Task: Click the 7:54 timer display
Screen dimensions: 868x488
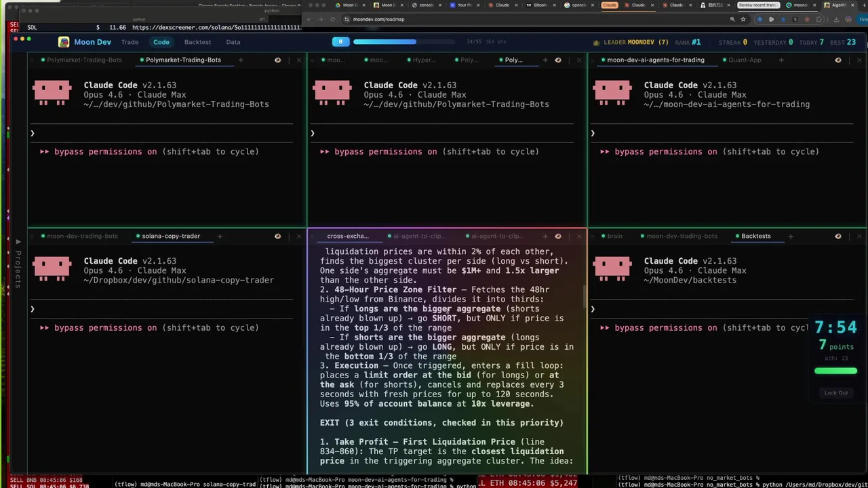Action: pyautogui.click(x=835, y=327)
